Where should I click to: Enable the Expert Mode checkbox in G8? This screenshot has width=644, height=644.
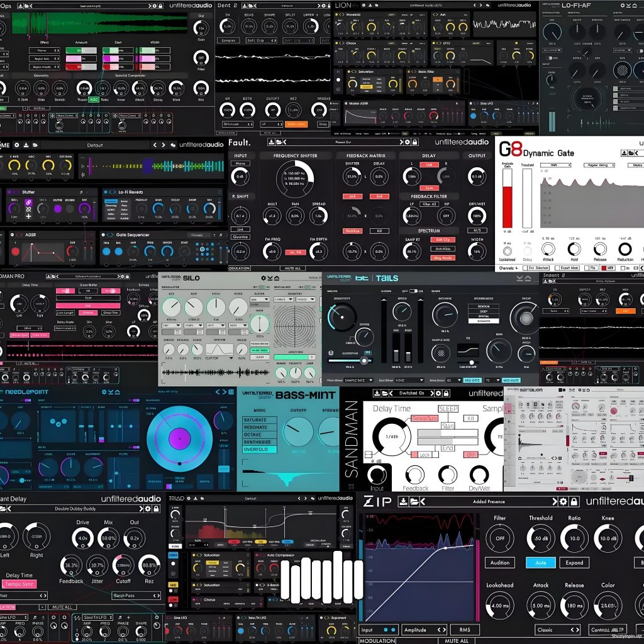[x=556, y=267]
